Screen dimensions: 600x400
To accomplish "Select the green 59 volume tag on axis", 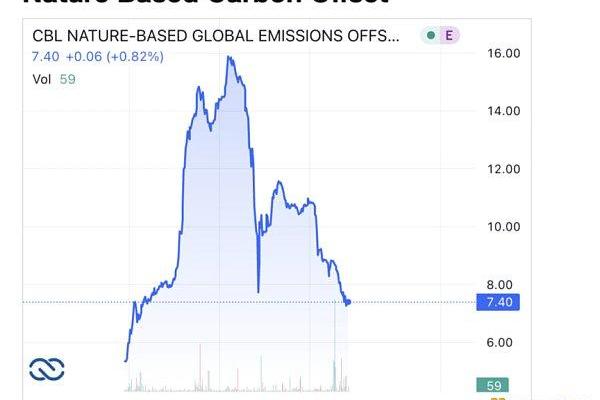I will pos(492,385).
